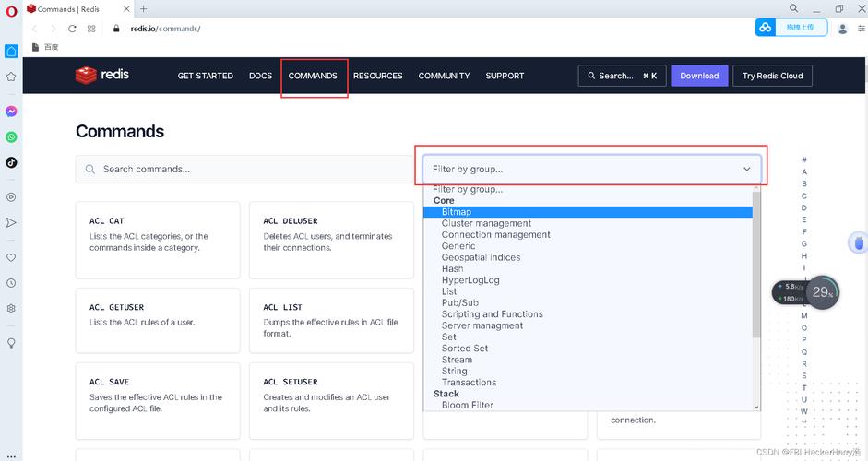Select Bitmap in the group list

pos(588,212)
